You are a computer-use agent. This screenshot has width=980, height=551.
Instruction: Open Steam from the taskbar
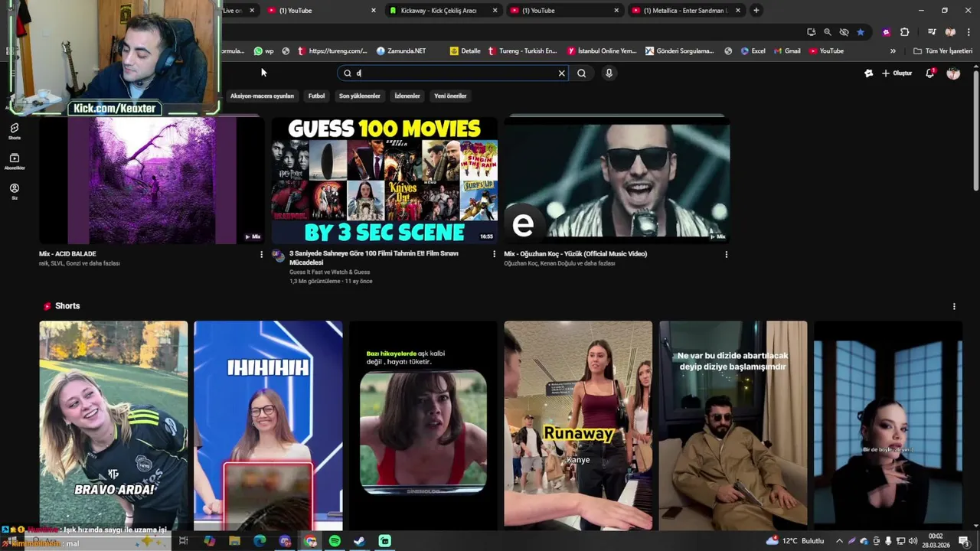[x=359, y=541]
